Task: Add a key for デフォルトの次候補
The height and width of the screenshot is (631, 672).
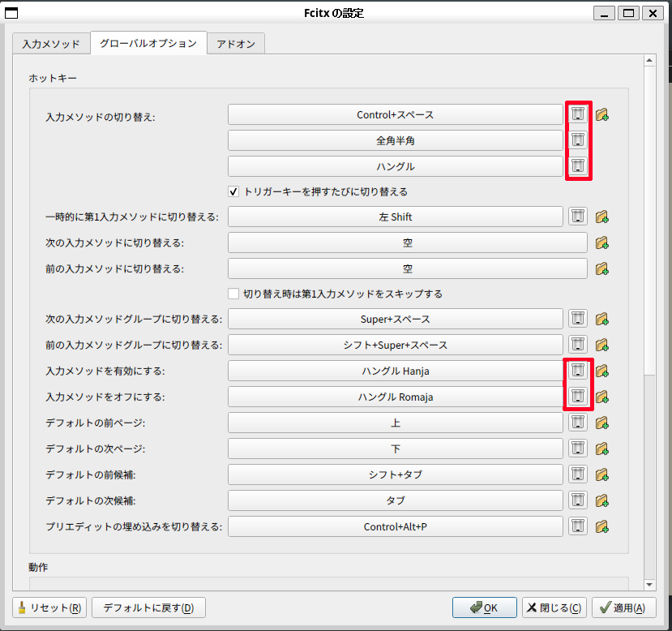Action: coord(602,500)
